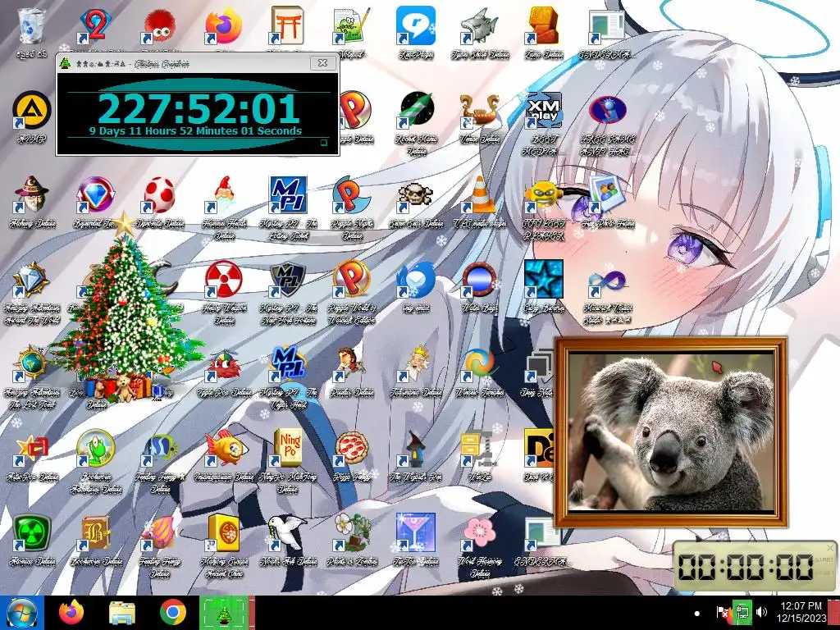Open Firefox from the taskbar
Screen dimensions: 840x630
(x=71, y=613)
